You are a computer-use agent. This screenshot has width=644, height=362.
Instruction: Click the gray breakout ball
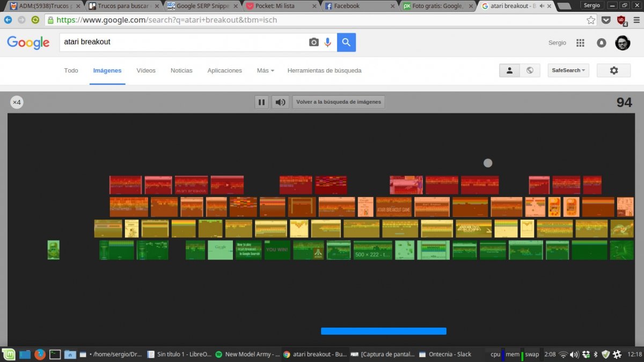tap(488, 163)
